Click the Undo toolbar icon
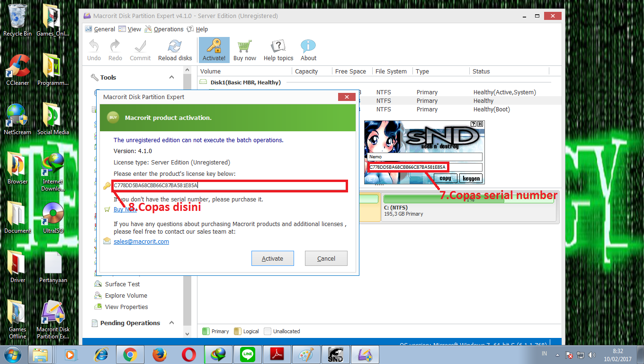 click(x=94, y=46)
